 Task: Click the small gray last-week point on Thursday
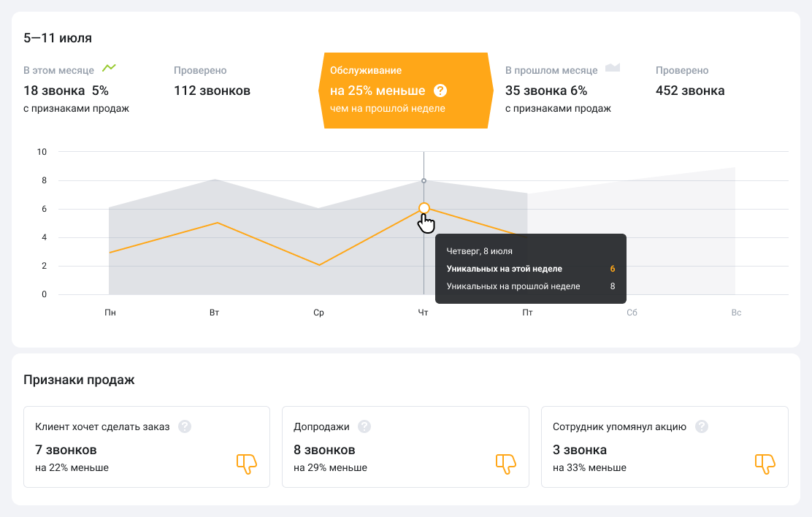pos(424,180)
